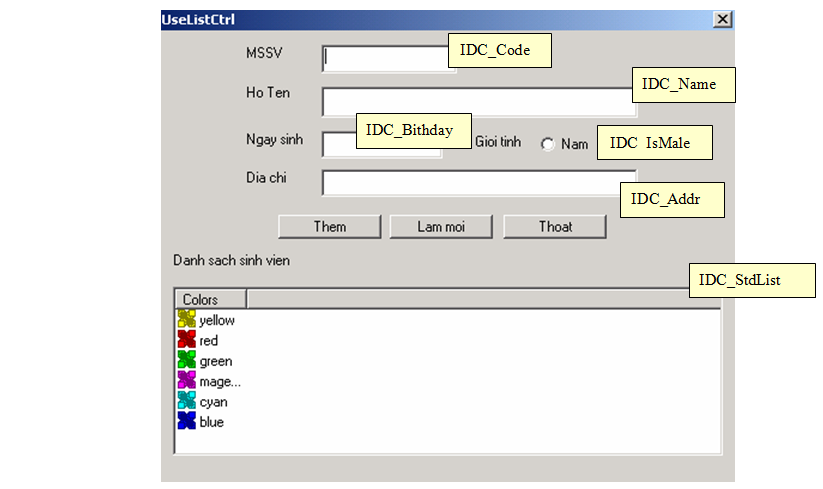Screen dimensions: 823x489
Task: Select the 'green' list item text
Action: (215, 361)
